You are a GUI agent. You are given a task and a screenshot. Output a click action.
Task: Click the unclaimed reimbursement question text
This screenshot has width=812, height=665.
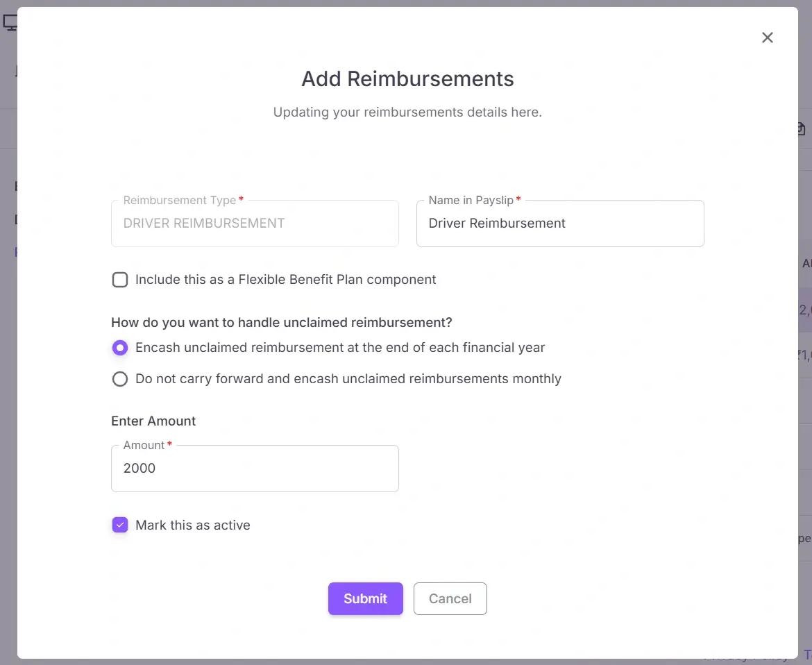point(281,322)
